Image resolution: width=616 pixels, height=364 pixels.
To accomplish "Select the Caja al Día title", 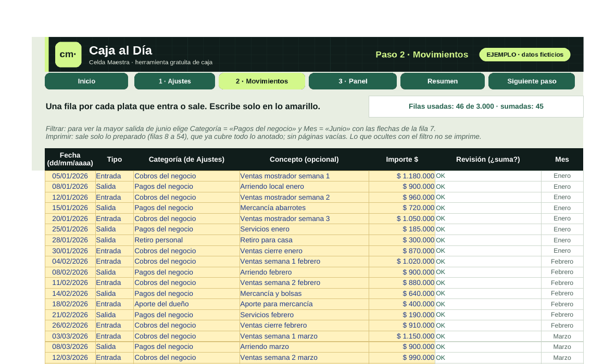I will click(120, 50).
